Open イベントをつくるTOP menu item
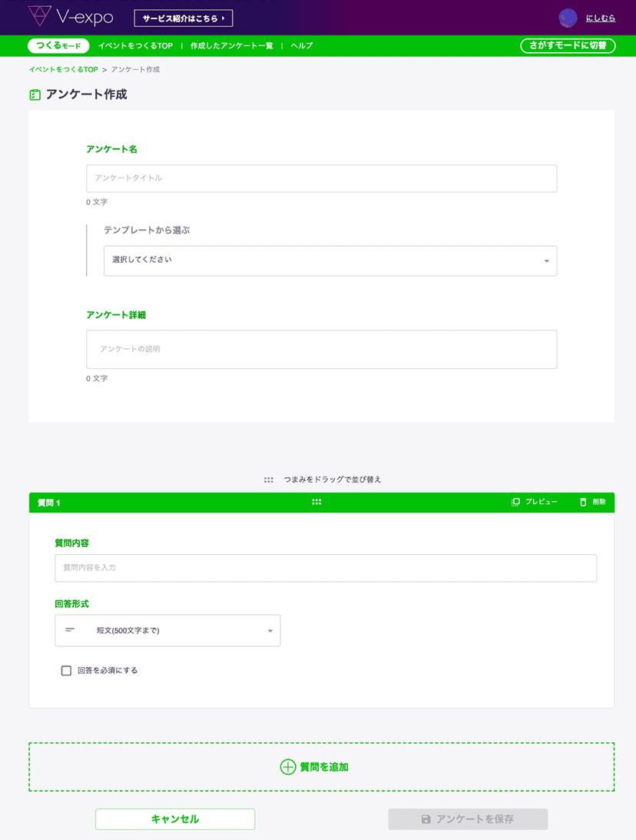Screen dimensions: 636x840 coord(135,46)
